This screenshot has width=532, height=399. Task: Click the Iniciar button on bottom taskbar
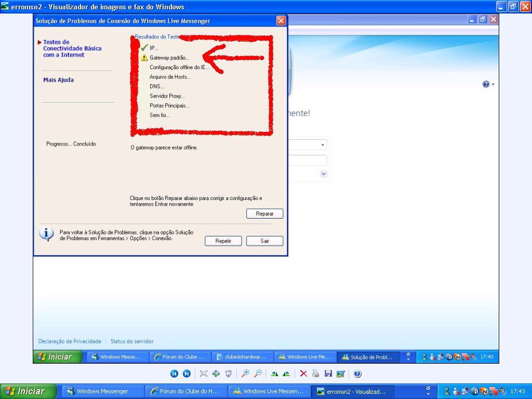click(x=28, y=391)
